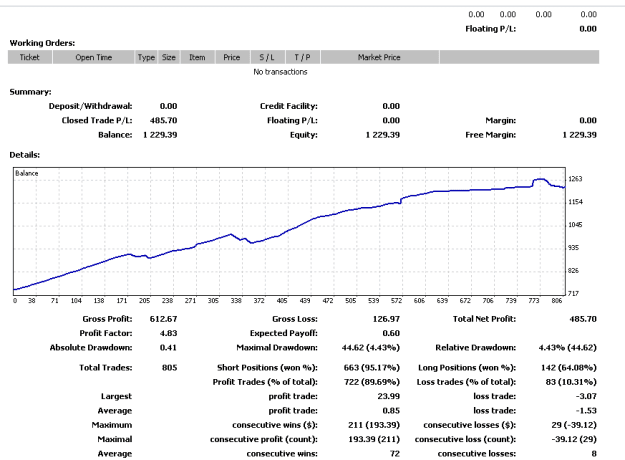This screenshot has width=625, height=460.
Task: Click the 'No transactions' text
Action: pos(280,72)
